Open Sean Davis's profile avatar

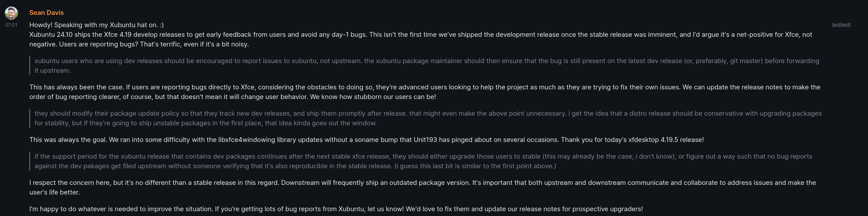(x=11, y=13)
